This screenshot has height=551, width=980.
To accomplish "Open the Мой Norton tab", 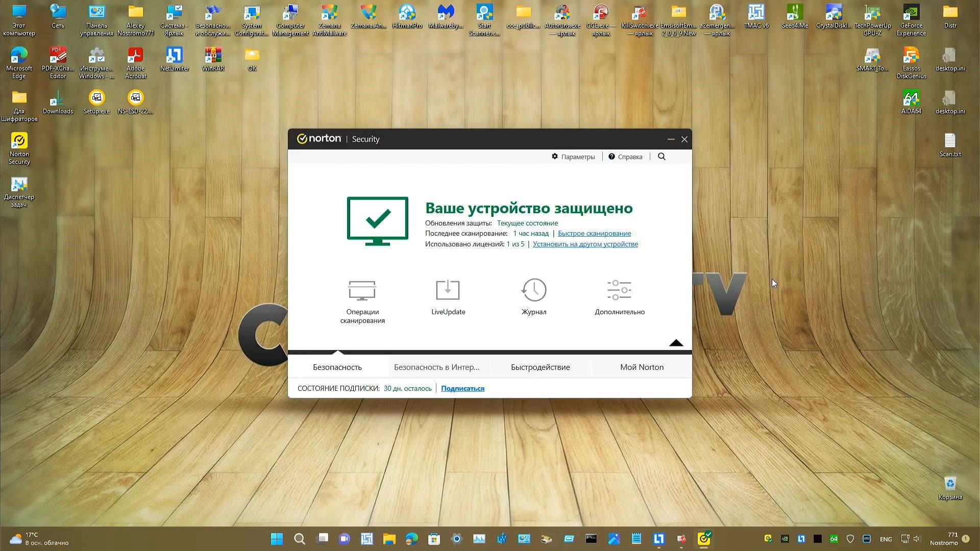I will tap(642, 367).
